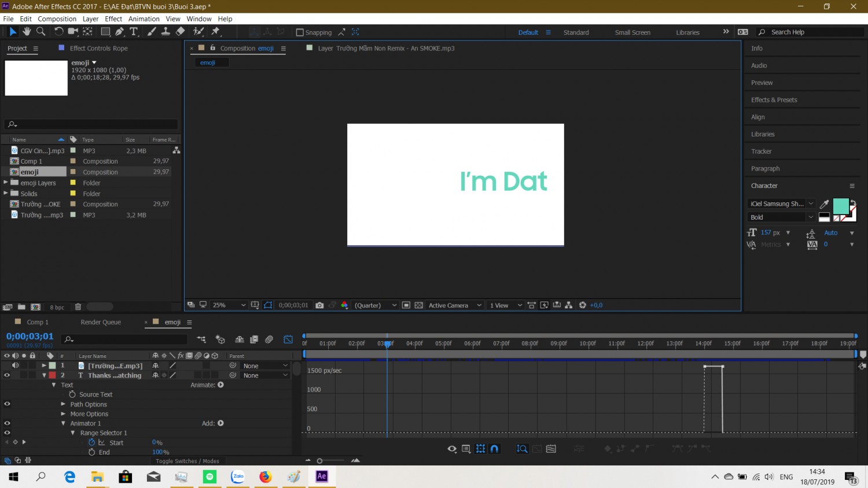Open the Bold font style dropdown
This screenshot has width=868, height=488.
pyautogui.click(x=781, y=217)
